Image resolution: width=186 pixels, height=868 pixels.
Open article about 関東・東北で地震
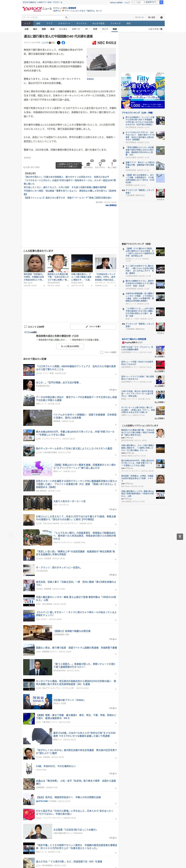(x=76, y=716)
